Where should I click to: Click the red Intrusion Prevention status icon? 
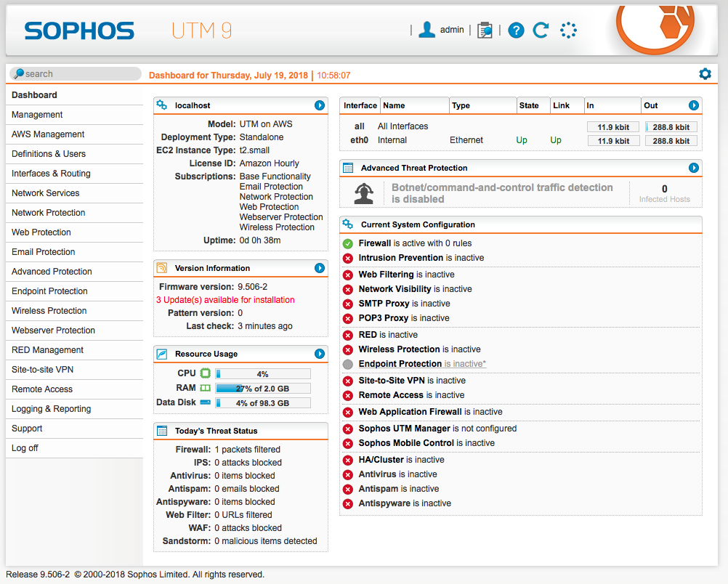pyautogui.click(x=348, y=258)
